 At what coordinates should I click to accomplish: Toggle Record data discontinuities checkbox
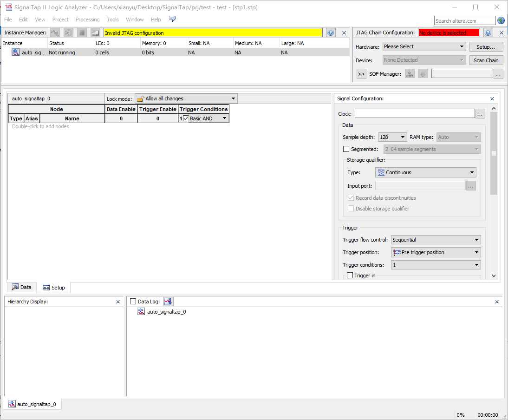tap(351, 197)
